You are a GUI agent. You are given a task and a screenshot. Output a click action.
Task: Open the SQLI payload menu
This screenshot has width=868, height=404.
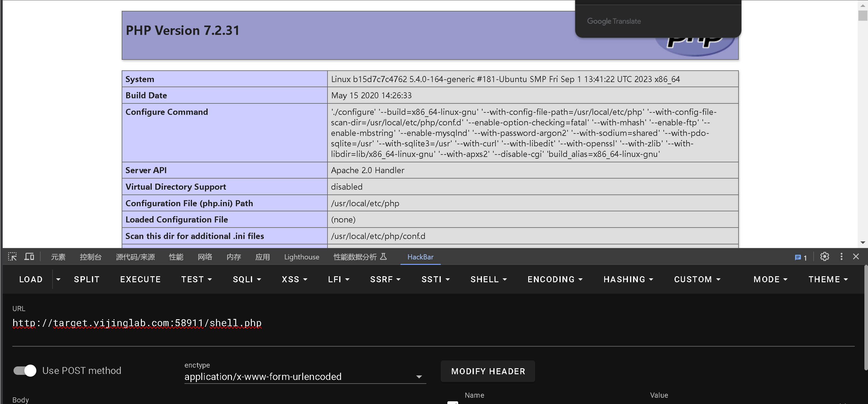pos(247,279)
